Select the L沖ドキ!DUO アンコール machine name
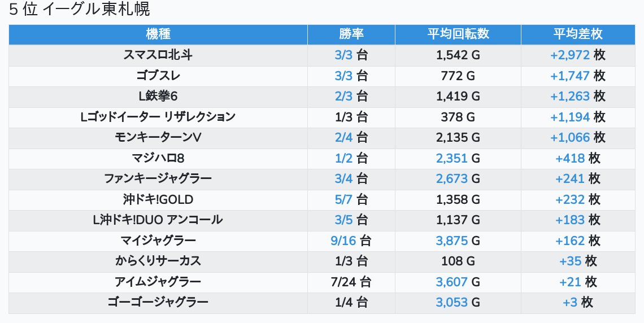The width and height of the screenshot is (644, 323). point(158,220)
